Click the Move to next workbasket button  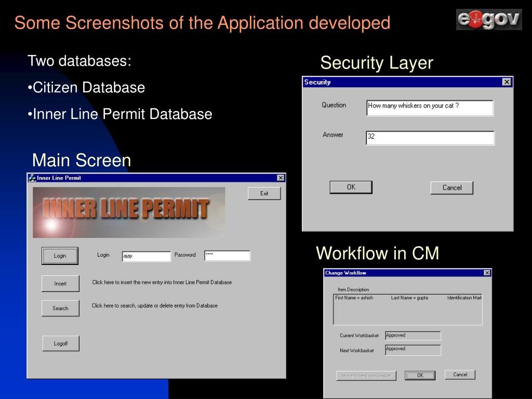click(366, 376)
